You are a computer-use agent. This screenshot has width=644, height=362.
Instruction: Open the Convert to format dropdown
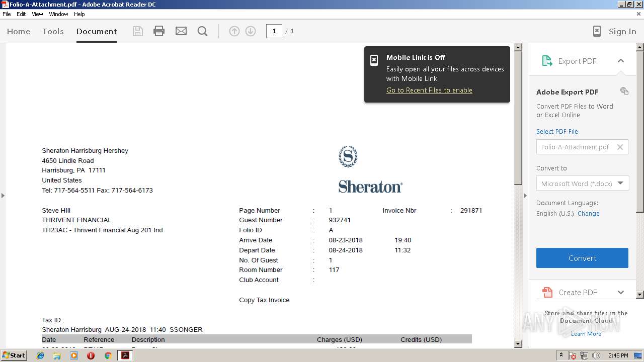point(583,183)
